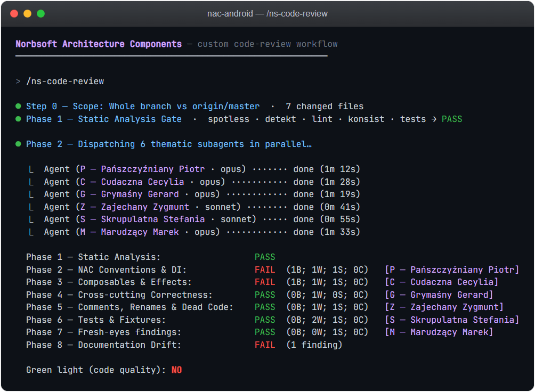Screen dimensions: 535x392
Task: Click the red close window button
Action: click(x=14, y=14)
